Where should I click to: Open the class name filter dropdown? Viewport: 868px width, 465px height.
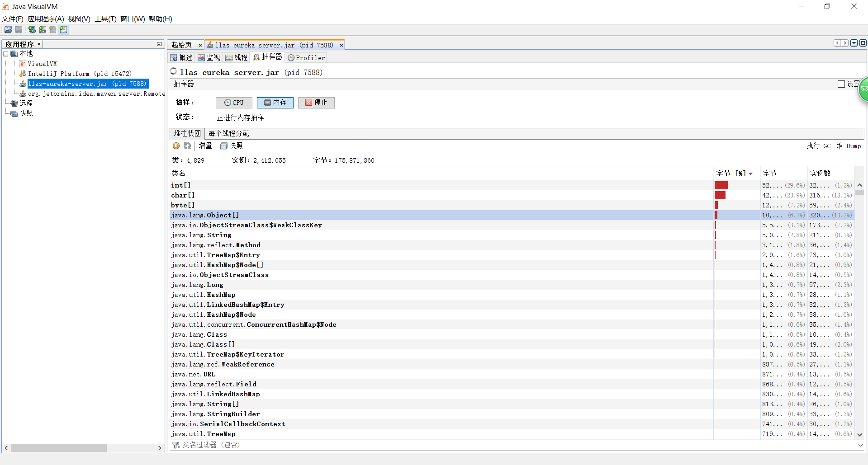pos(860,445)
